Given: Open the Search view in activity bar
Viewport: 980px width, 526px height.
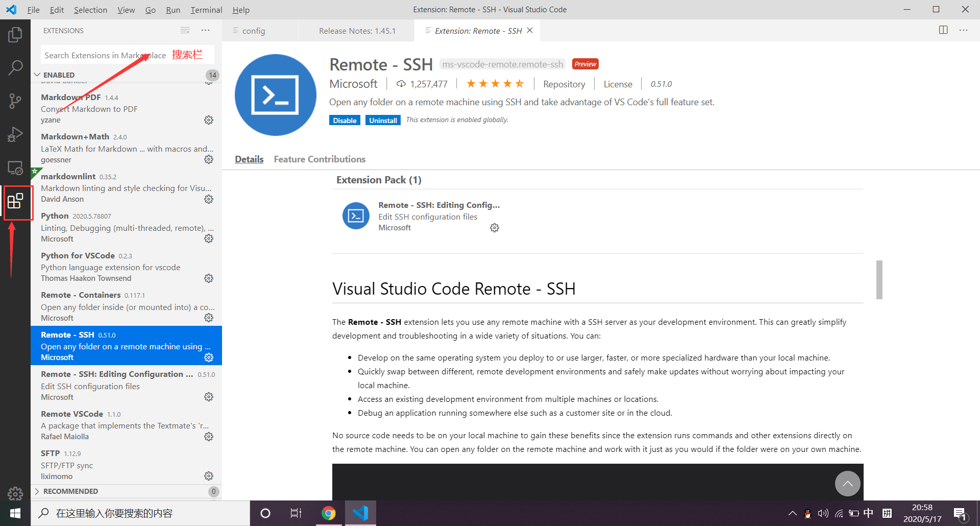Looking at the screenshot, I should pyautogui.click(x=15, y=67).
